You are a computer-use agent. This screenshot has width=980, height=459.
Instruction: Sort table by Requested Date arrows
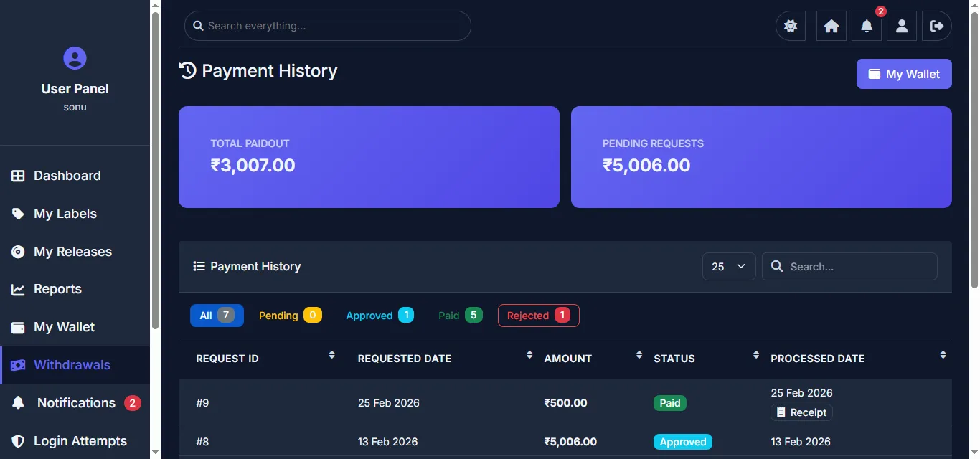point(529,355)
